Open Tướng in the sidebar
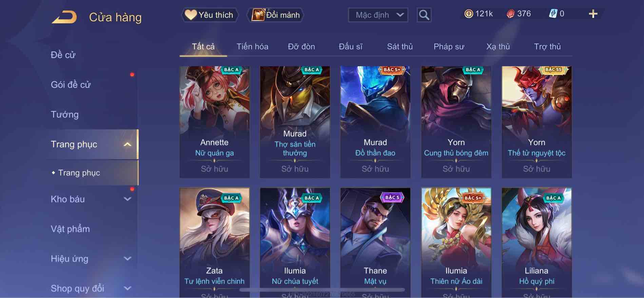 pos(64,114)
